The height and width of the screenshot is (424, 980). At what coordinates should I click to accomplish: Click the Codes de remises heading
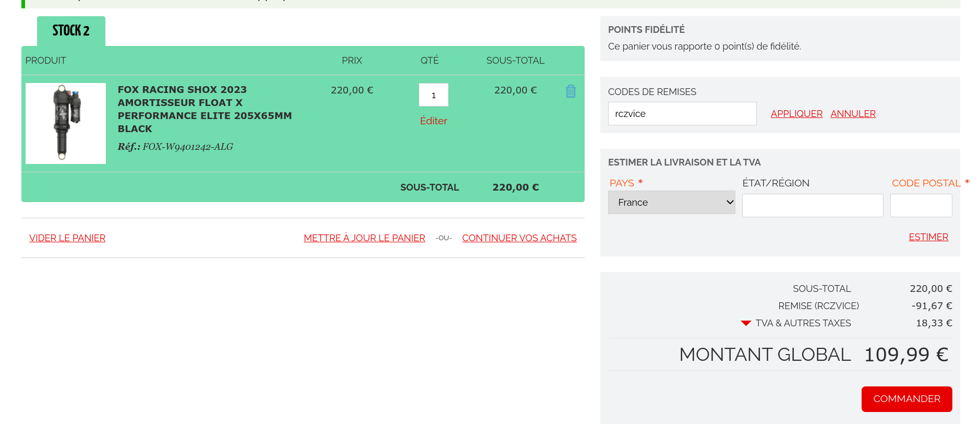click(x=652, y=92)
